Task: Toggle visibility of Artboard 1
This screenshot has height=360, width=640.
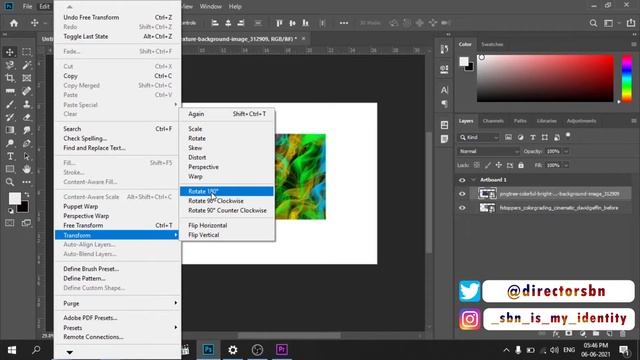Action: [462, 180]
